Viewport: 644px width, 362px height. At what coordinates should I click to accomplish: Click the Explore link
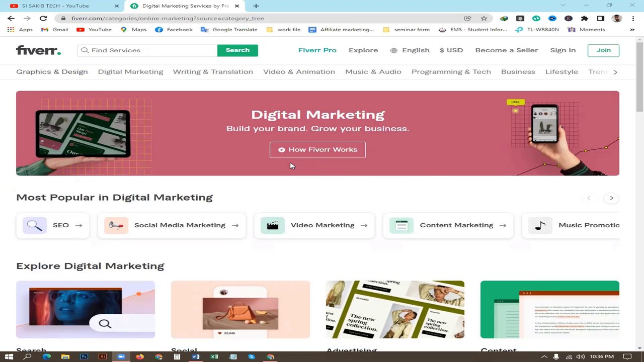363,50
